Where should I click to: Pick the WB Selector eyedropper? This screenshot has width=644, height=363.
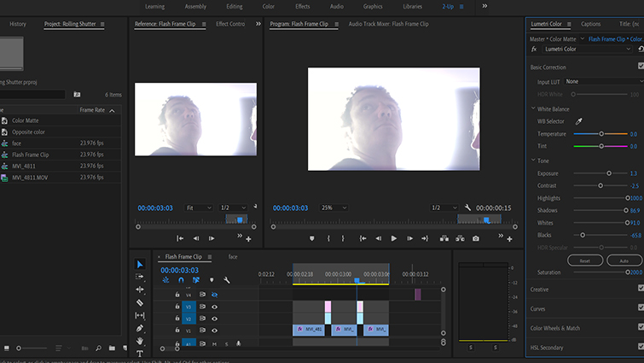[x=577, y=121]
